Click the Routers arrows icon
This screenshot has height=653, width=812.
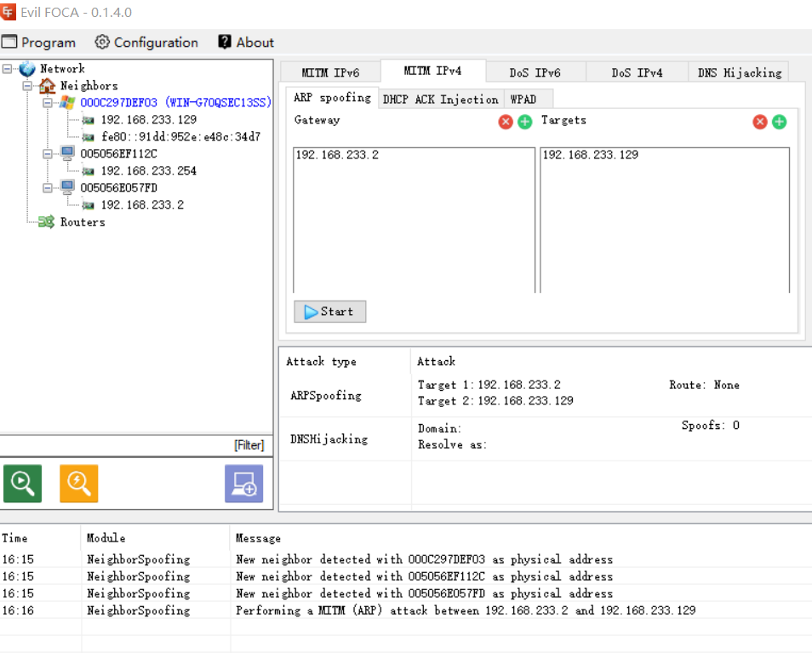point(47,221)
